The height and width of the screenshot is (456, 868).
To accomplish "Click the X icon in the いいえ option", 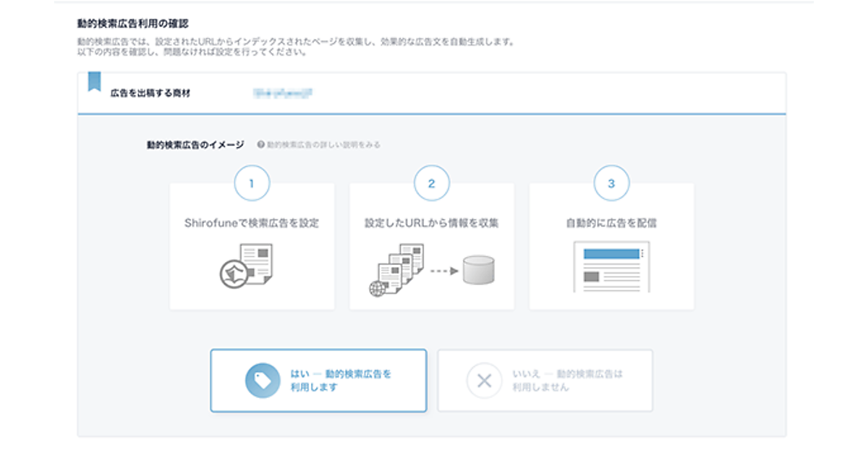I will click(x=484, y=381).
